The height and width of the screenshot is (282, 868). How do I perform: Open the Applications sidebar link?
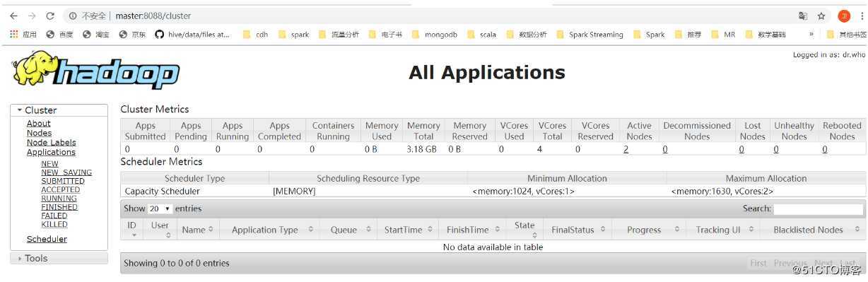coord(51,152)
